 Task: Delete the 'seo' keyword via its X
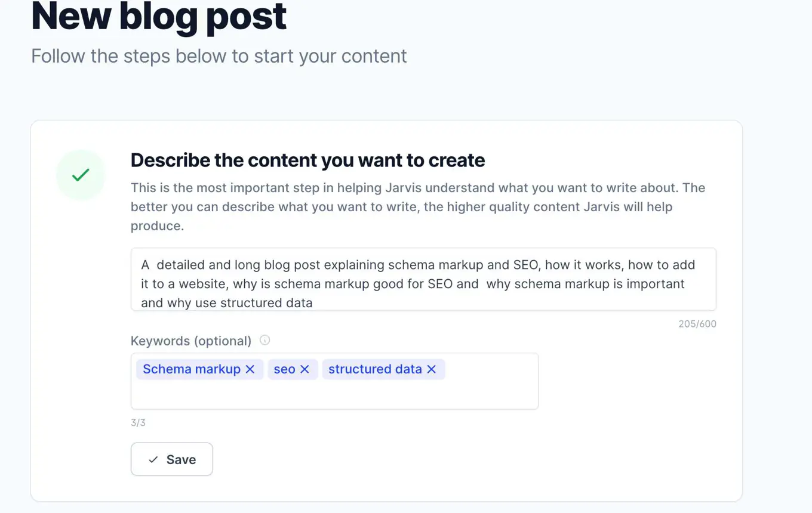pos(304,369)
